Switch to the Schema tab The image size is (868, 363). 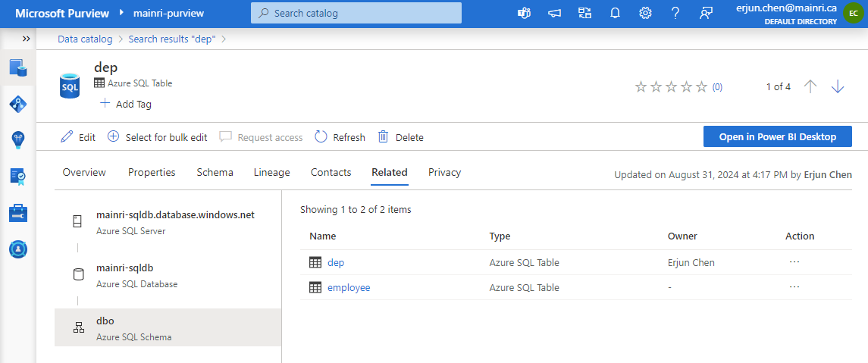point(215,172)
